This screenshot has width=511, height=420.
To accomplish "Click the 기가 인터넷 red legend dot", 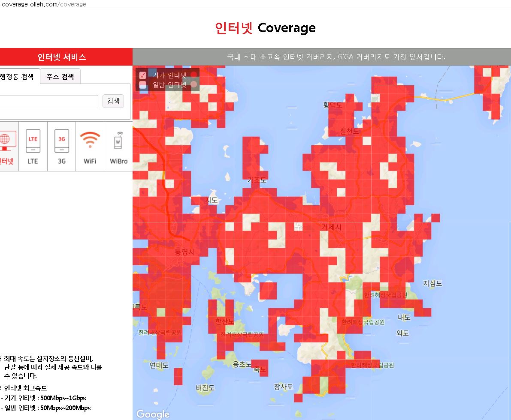I will click(x=194, y=75).
